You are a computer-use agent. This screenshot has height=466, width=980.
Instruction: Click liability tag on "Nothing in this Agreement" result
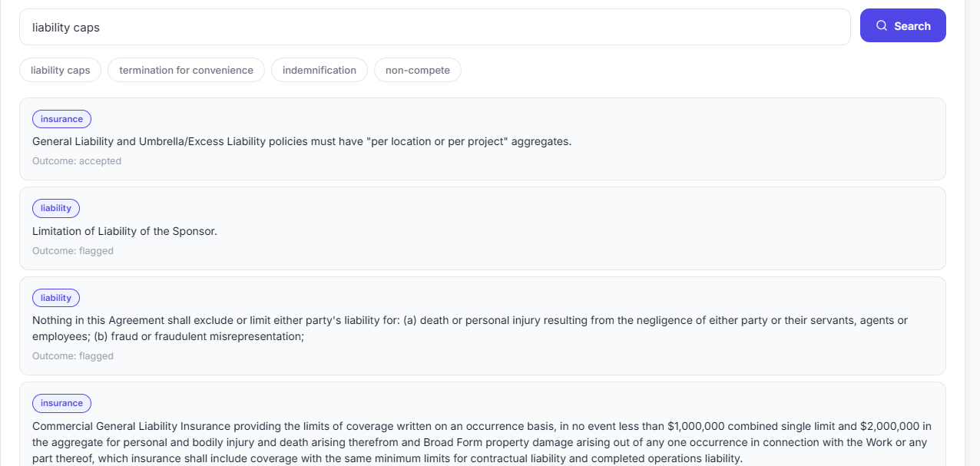(x=56, y=298)
